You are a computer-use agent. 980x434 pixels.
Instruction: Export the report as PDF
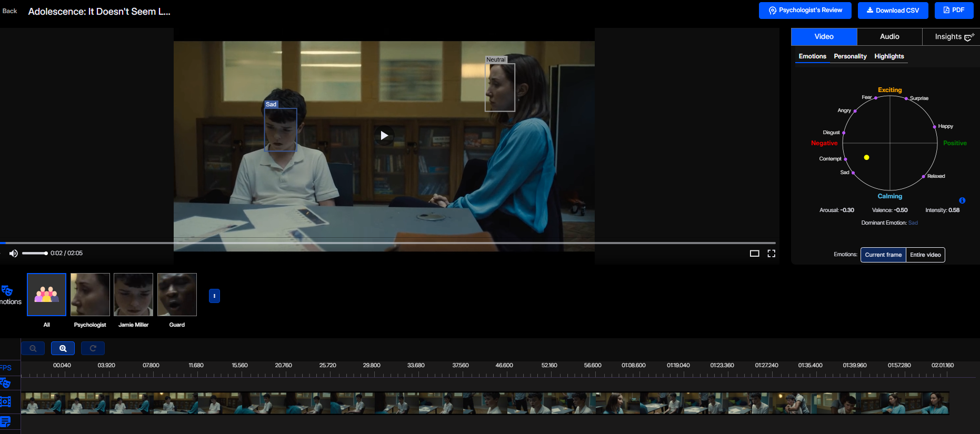(954, 11)
